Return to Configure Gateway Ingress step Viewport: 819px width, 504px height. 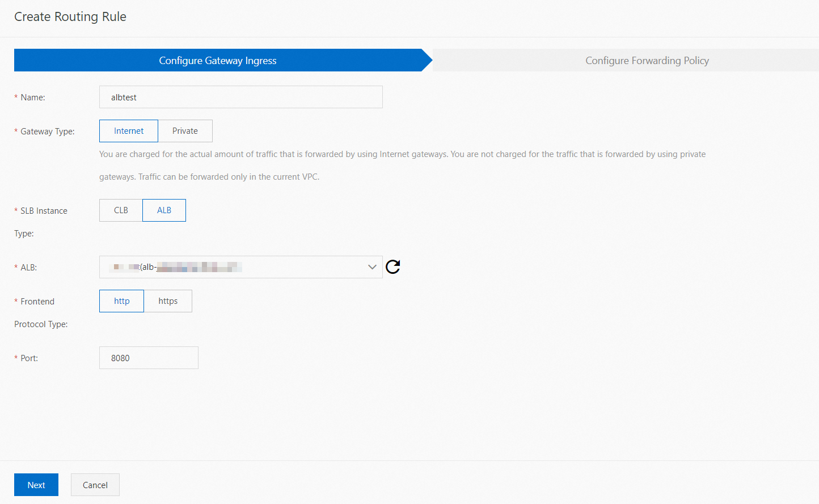pyautogui.click(x=218, y=60)
